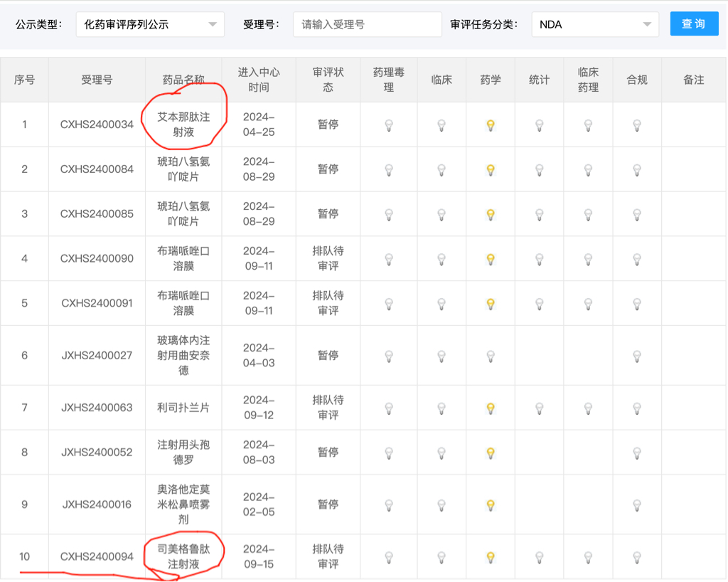Click 临床药理 column header

point(588,80)
